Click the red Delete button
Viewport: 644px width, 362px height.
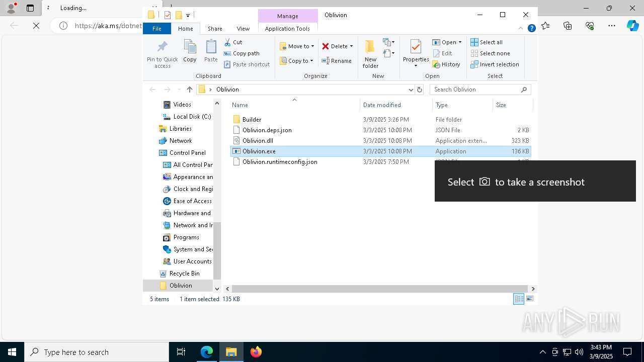pyautogui.click(x=335, y=46)
